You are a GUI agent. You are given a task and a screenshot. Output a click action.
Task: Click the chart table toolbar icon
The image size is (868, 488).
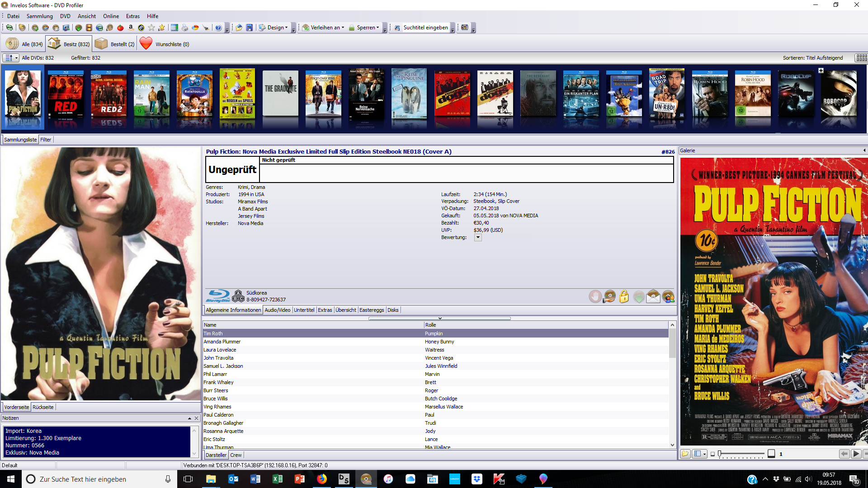point(174,28)
